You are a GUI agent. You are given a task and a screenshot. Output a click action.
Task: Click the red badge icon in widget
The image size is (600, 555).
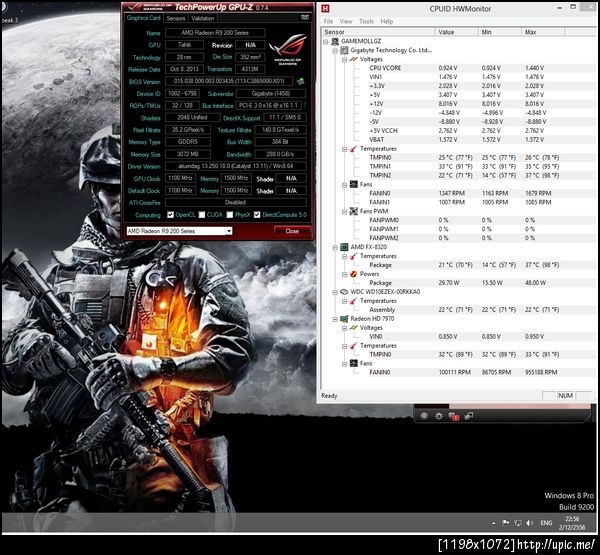pos(454,416)
